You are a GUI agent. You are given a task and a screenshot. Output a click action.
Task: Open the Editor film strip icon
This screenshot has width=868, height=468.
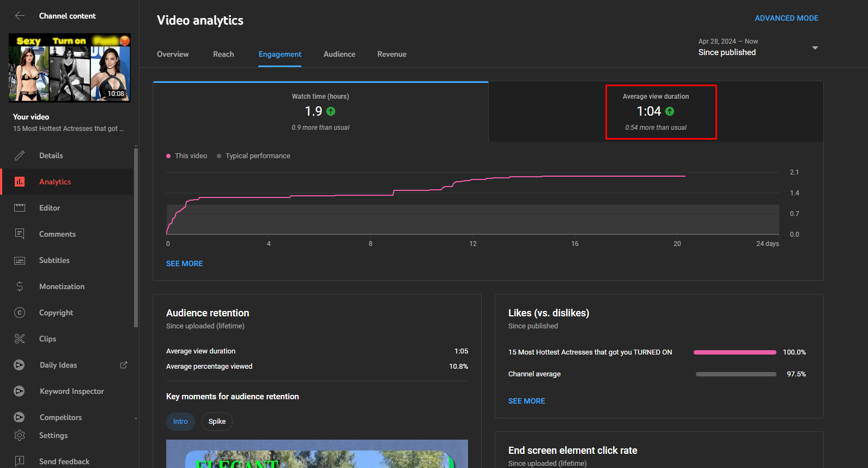click(20, 208)
